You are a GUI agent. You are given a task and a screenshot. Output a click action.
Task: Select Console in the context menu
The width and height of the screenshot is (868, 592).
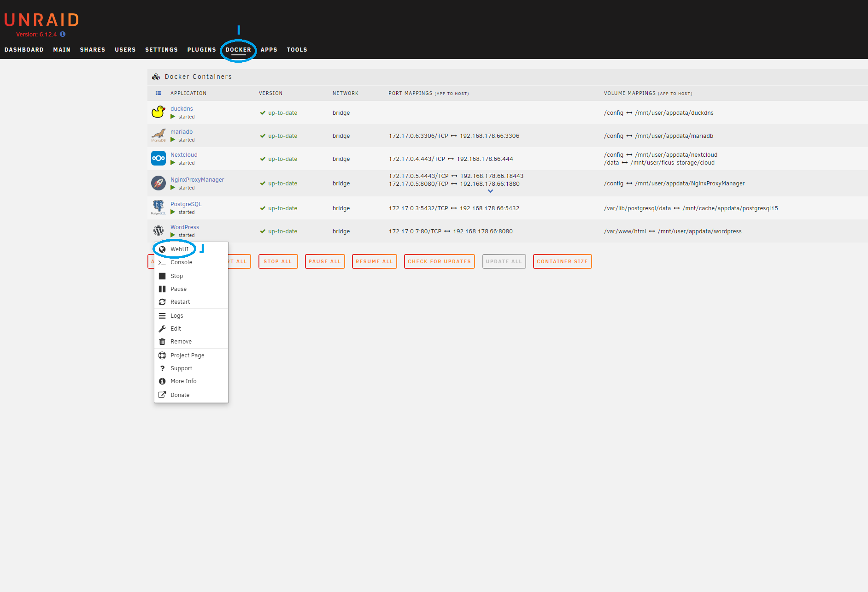click(x=181, y=262)
